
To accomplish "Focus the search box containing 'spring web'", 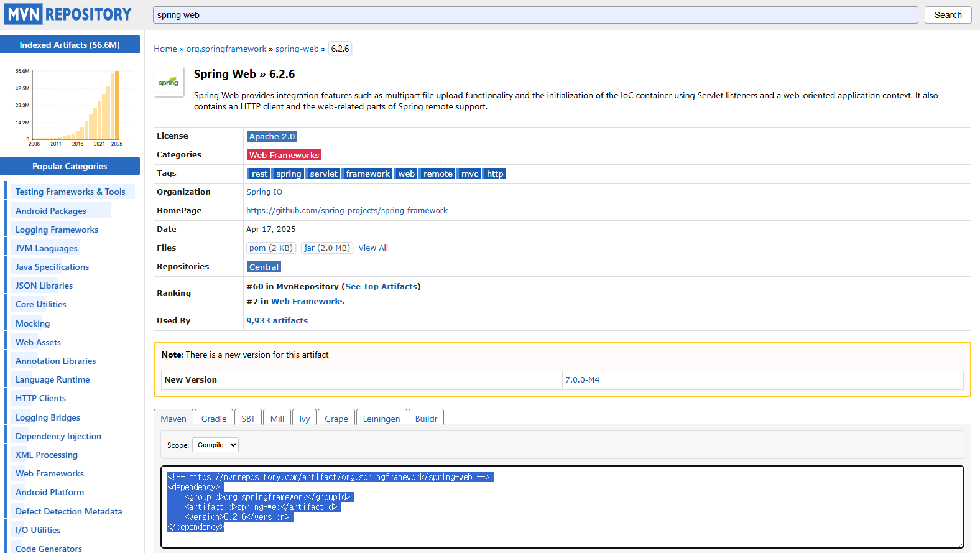I will pyautogui.click(x=535, y=15).
